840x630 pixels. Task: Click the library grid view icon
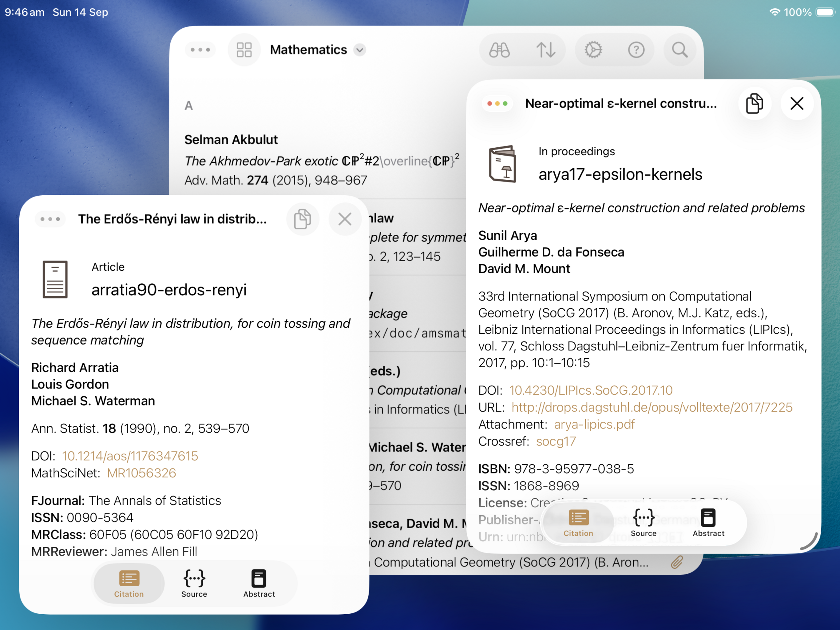pos(244,50)
